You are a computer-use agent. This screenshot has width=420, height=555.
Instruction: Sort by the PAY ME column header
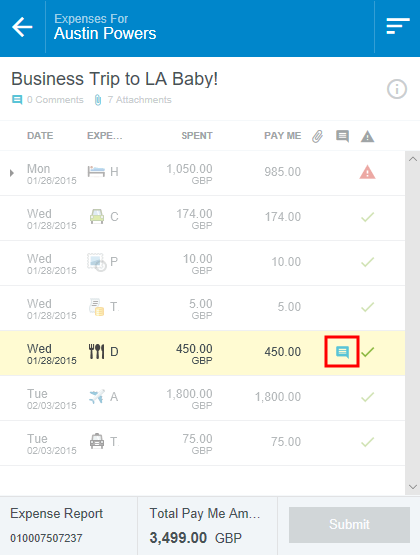[x=282, y=136]
